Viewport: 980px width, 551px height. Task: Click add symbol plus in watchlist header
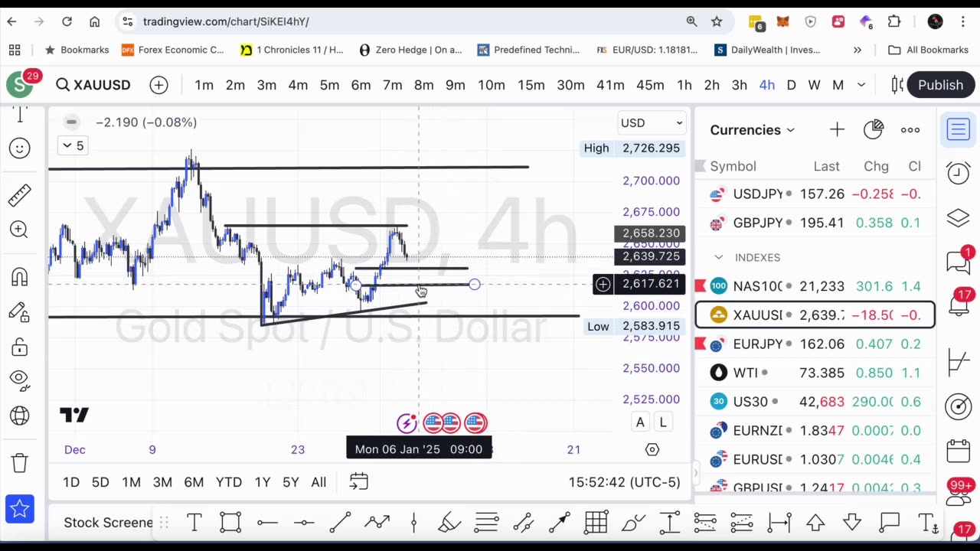coord(837,130)
